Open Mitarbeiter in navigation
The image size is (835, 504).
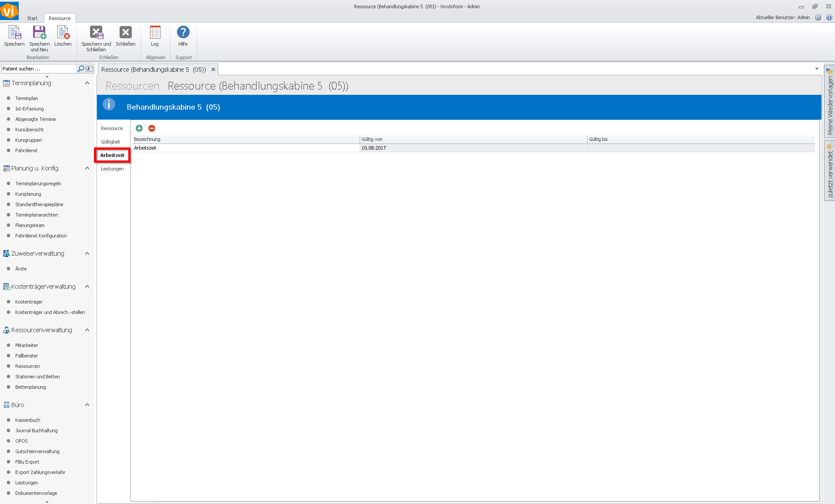(x=27, y=345)
